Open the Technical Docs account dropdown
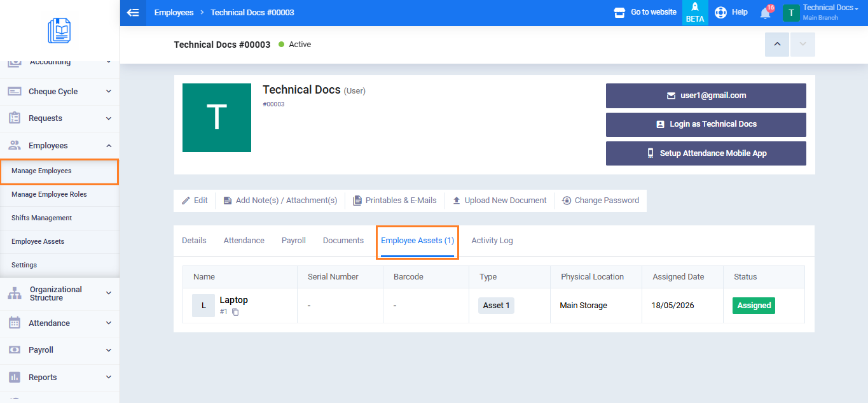 coord(820,13)
